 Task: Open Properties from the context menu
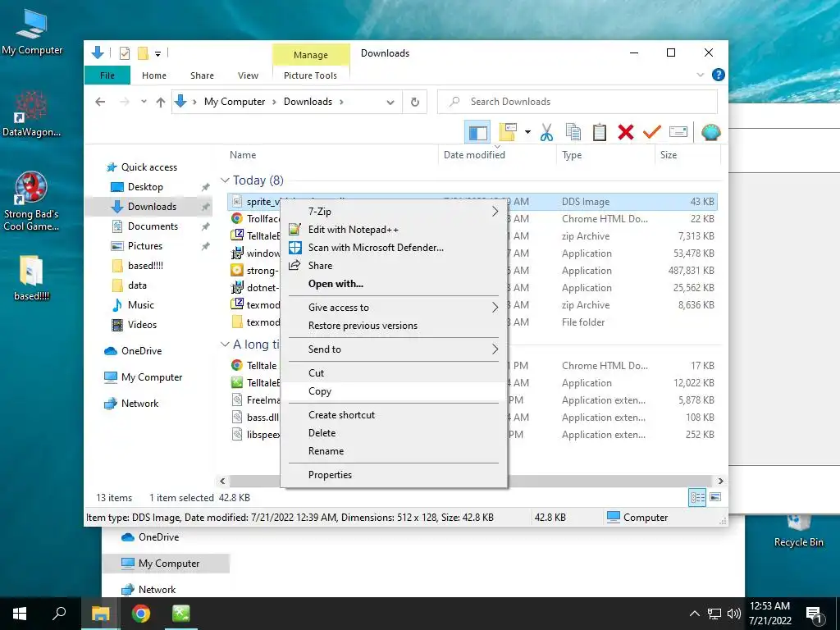[x=395, y=475]
